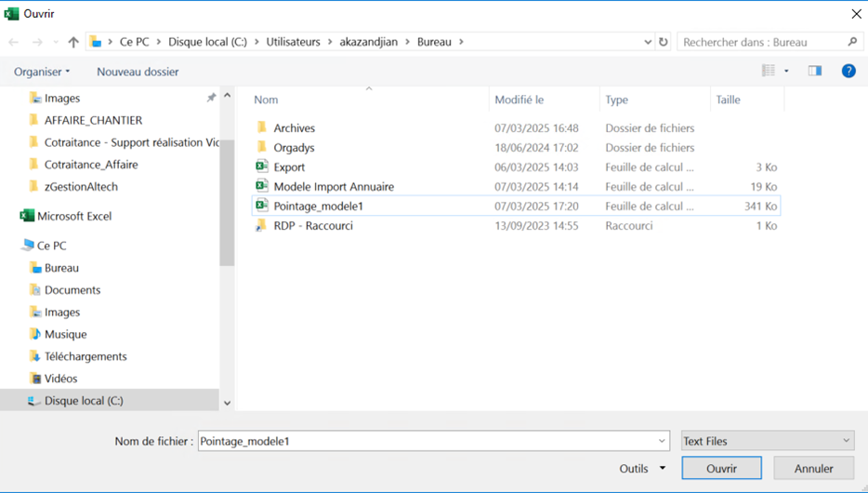Select the Archives folder in the list
Viewport: 868px width, 493px height.
(294, 128)
